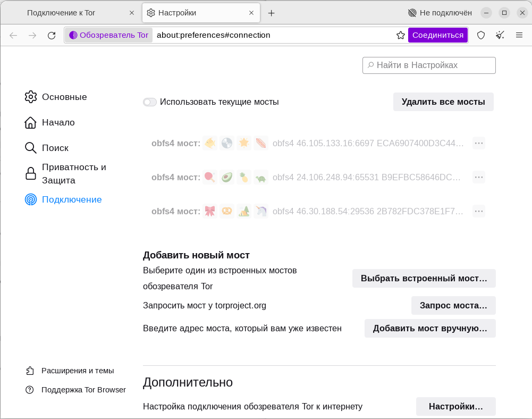Click the ribbon bow emoji of third bridge
Viewport: 532px width, 419px height.
click(210, 211)
